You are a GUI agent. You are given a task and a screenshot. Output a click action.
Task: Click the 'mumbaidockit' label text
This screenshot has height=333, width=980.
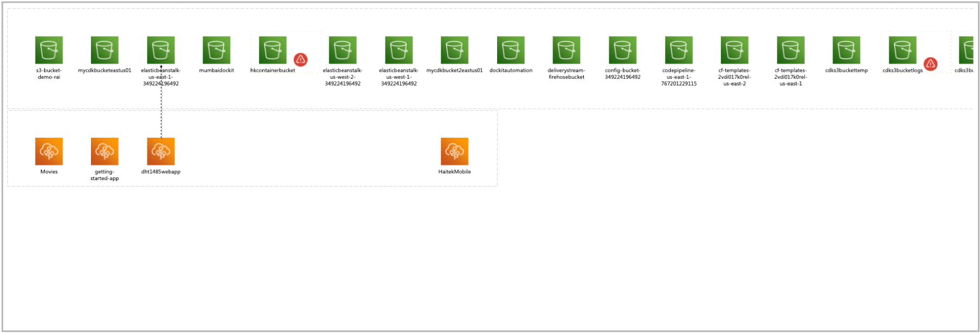pos(217,70)
